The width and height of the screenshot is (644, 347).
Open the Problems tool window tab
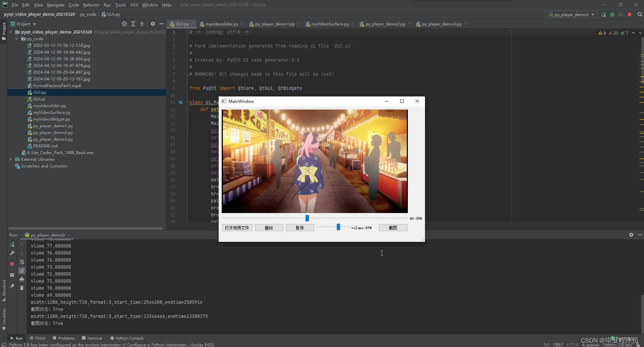64,338
